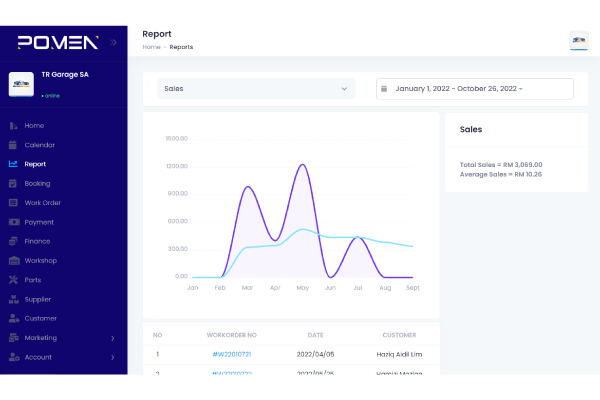Click Average Sales = RM 10.26 text
This screenshot has height=400, width=600.
501,175
